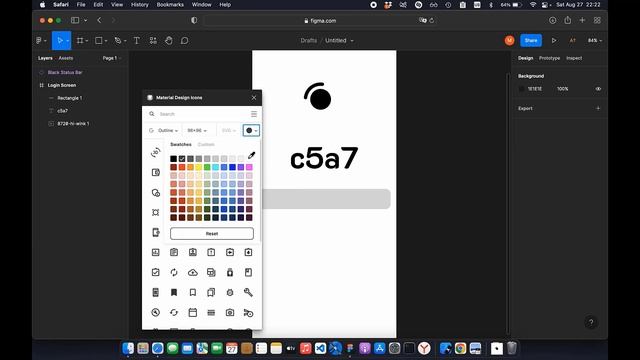Insert the wrench icon from the grid

tap(248, 292)
